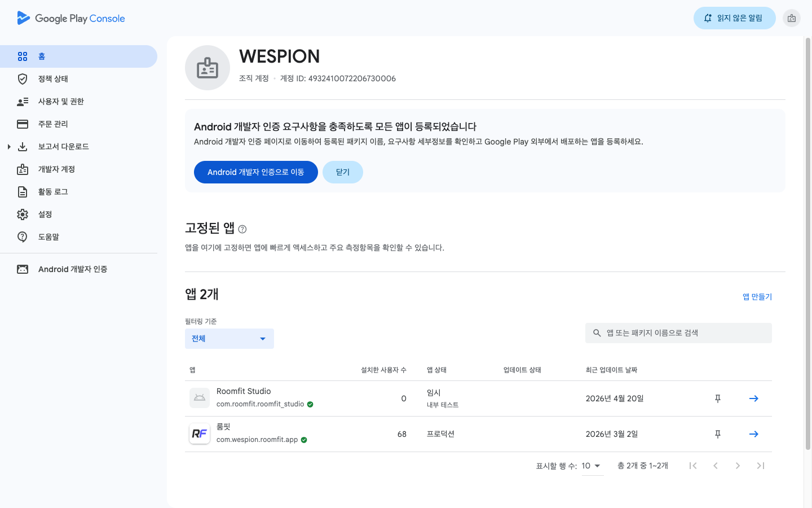Expand the 보고서 다운로드 sidebar section

tap(9, 147)
